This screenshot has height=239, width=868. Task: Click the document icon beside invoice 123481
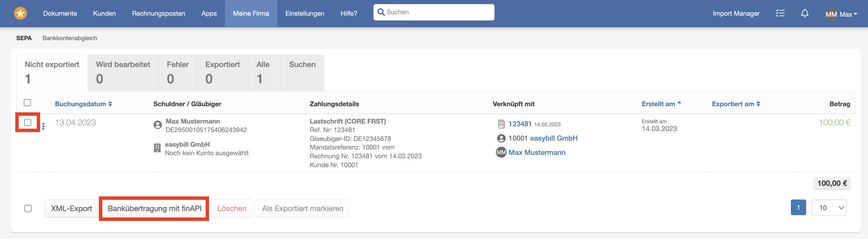point(501,124)
